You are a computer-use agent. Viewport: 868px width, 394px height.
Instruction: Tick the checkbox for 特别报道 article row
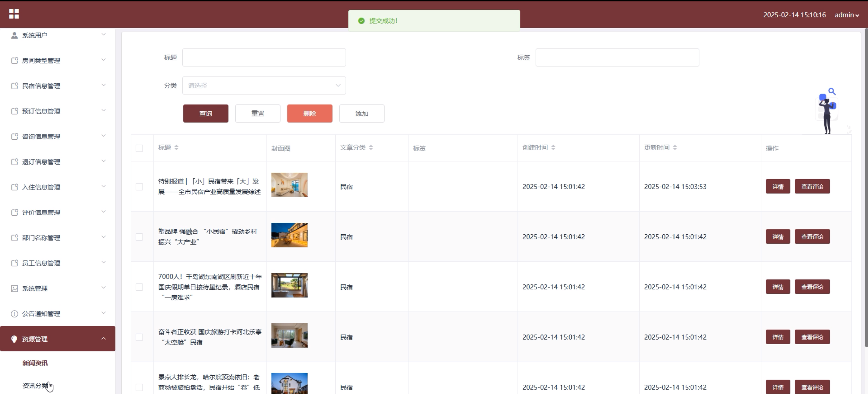pos(139,187)
